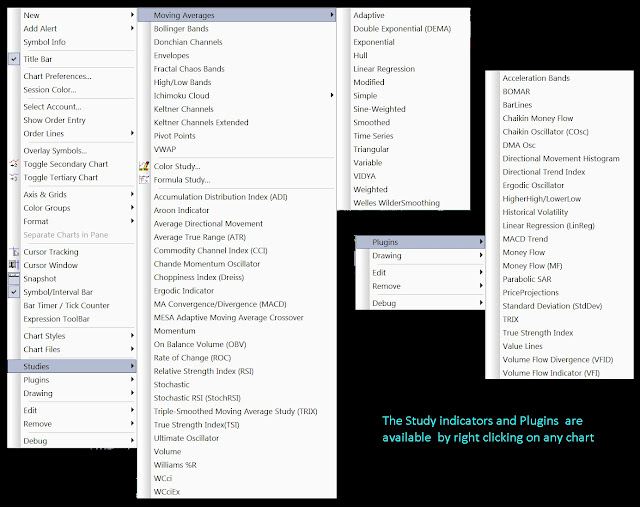
Task: Click the Formula Study icon
Action: (x=144, y=180)
